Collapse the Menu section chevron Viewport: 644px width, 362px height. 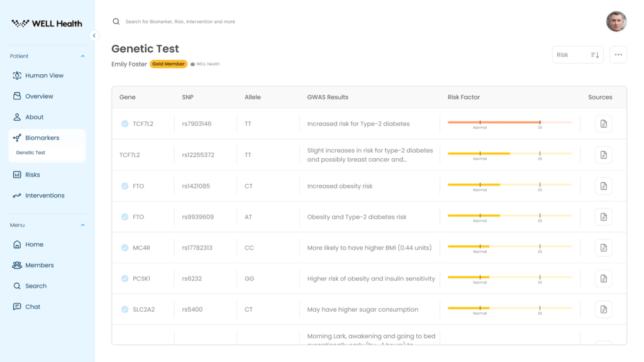[82, 225]
